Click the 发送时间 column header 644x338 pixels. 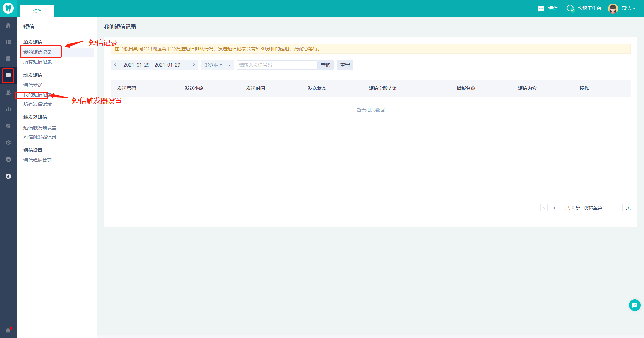(x=256, y=88)
